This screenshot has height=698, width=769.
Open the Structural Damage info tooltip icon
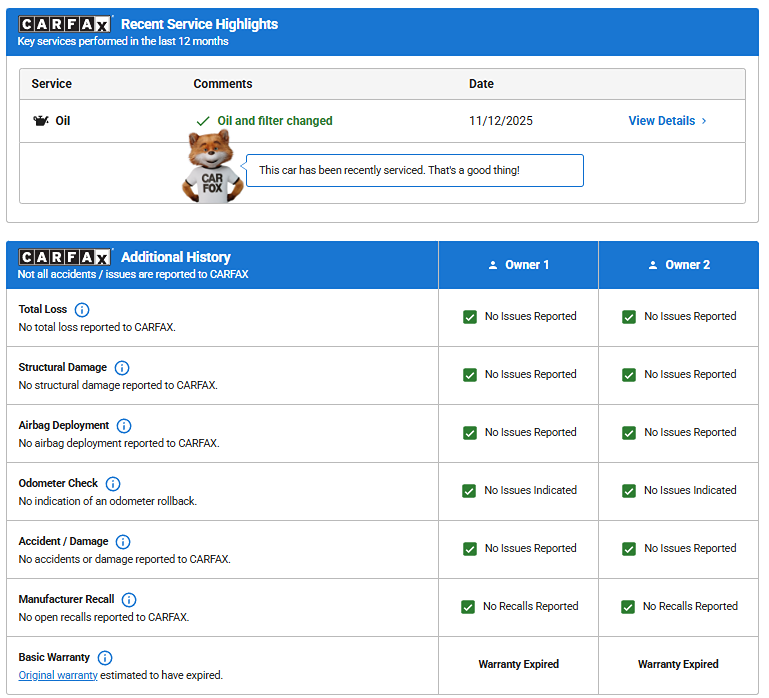pyautogui.click(x=122, y=368)
